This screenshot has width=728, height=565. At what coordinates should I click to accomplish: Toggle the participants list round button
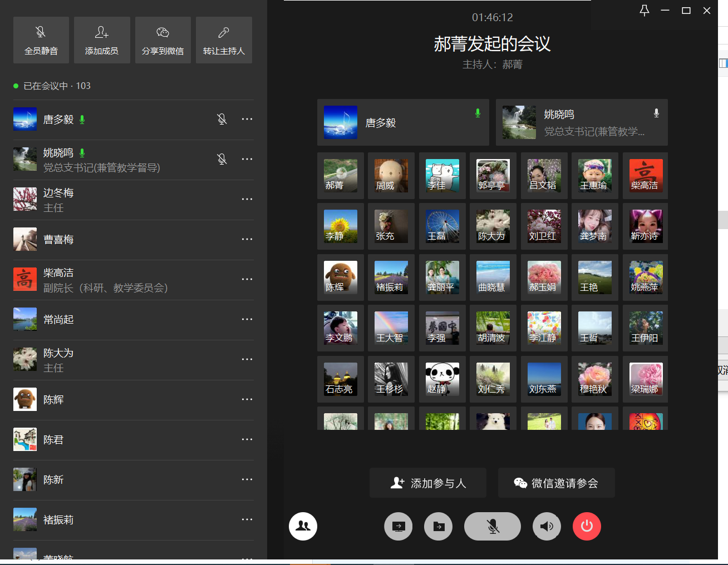[x=303, y=526]
